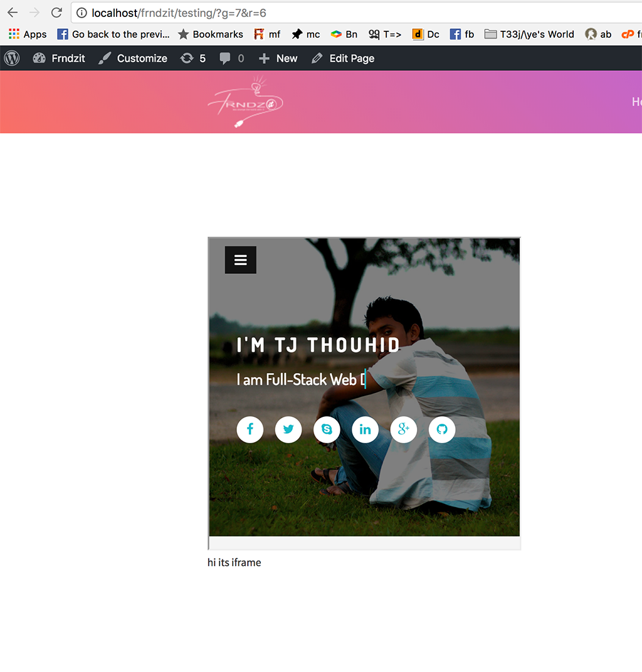This screenshot has width=642, height=672.
Task: Click the WordPress logo in admin bar
Action: tap(11, 58)
